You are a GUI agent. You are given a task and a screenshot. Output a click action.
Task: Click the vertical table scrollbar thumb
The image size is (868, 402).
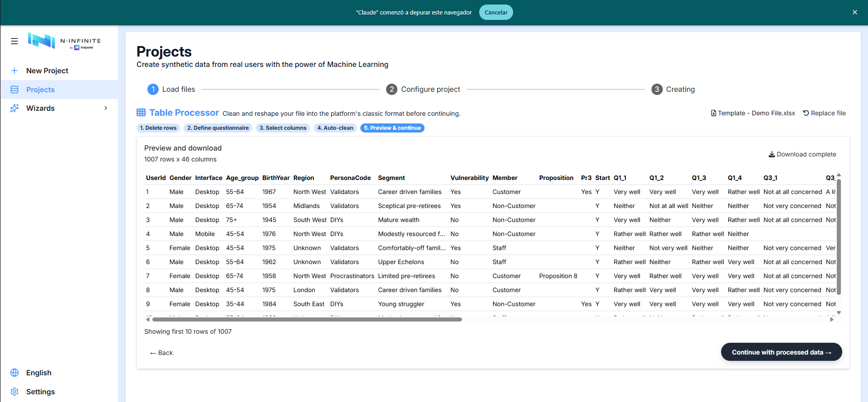click(x=839, y=237)
